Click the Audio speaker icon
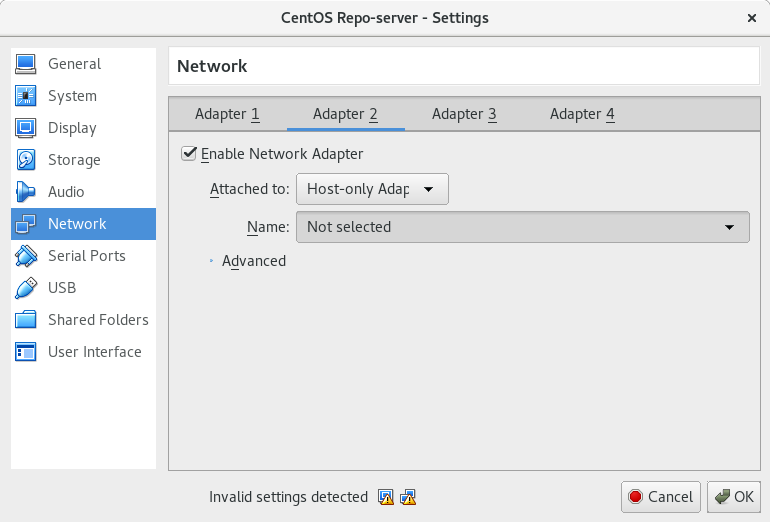Viewport: 770px width, 522px height. [26, 192]
